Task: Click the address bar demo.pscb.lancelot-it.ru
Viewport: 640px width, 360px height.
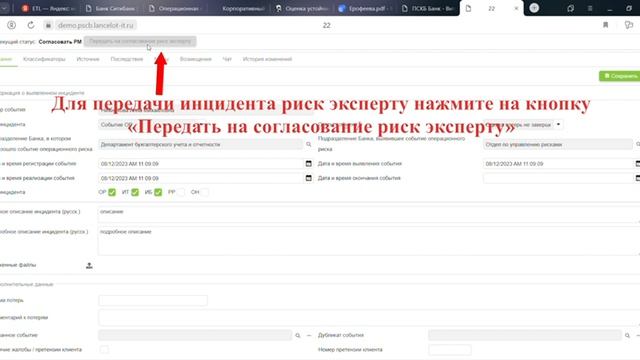Action: (x=96, y=25)
